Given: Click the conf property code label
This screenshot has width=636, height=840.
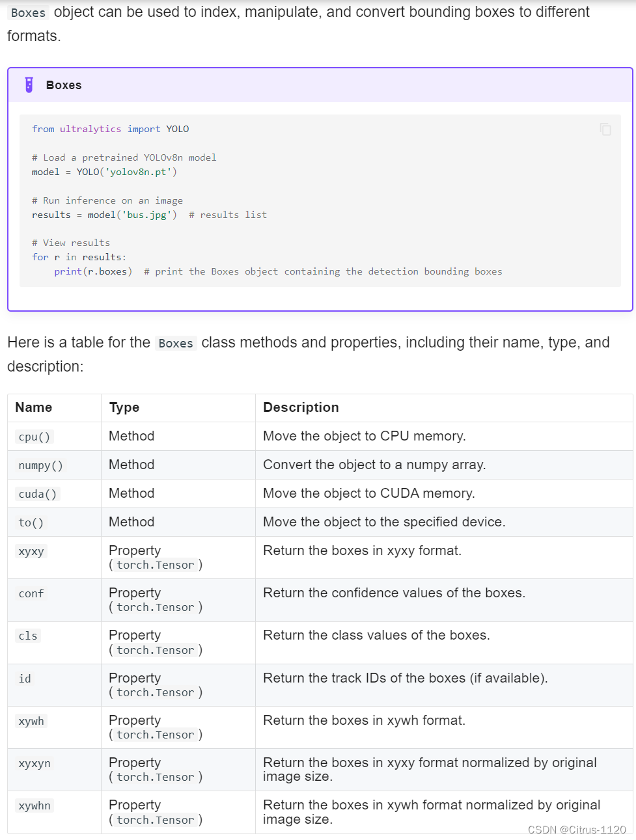Looking at the screenshot, I should (x=31, y=593).
